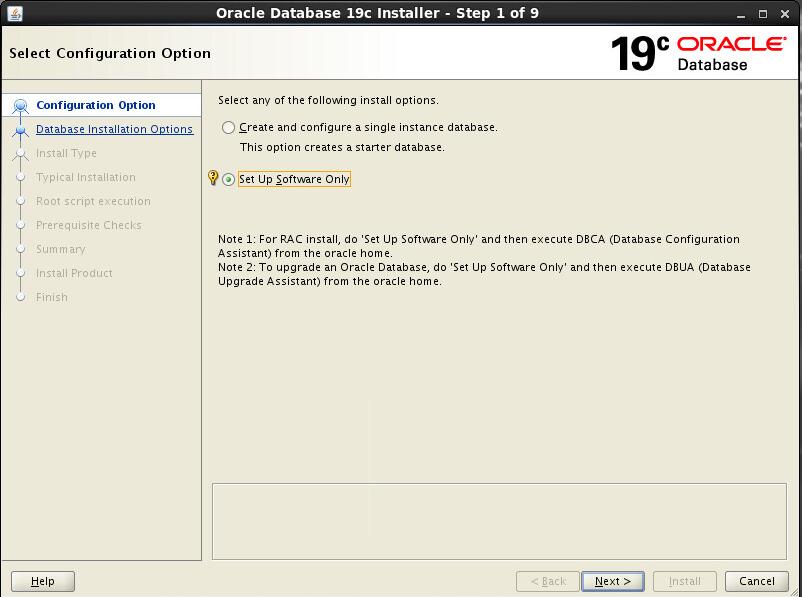This screenshot has width=802, height=597.
Task: Click the Database Installation Options step icon
Action: tap(21, 130)
